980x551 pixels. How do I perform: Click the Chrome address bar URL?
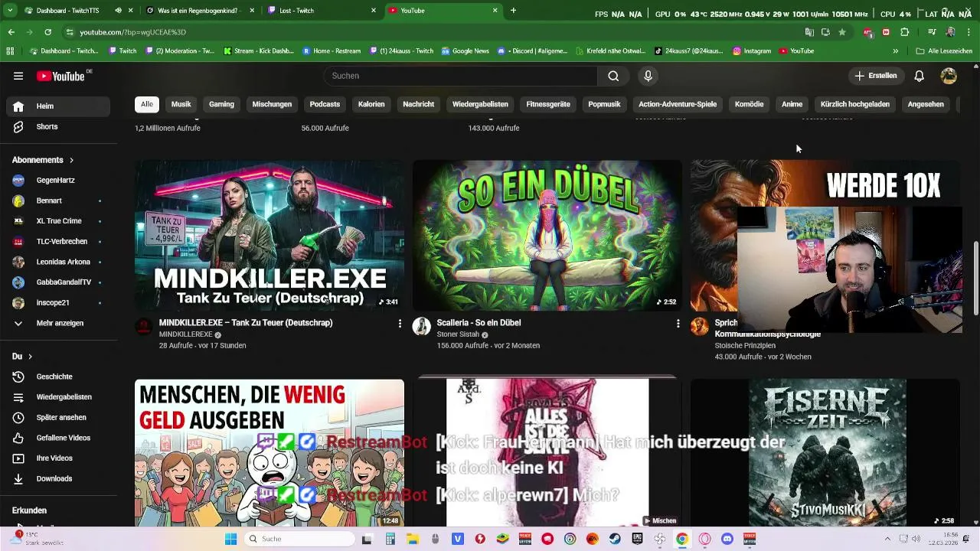coord(133,32)
